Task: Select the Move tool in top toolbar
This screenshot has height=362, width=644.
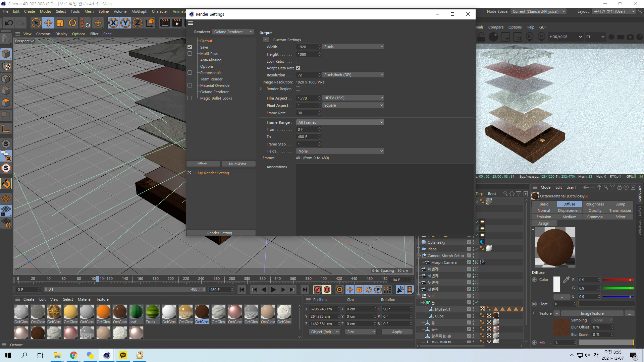Action: (48, 23)
